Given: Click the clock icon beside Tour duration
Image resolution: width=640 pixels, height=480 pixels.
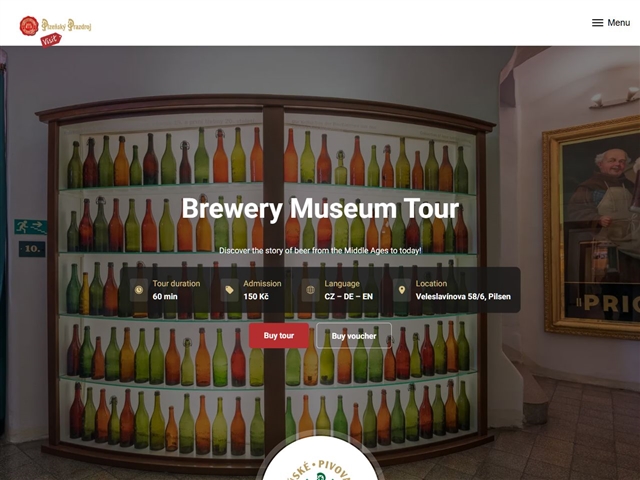Looking at the screenshot, I should (x=139, y=290).
